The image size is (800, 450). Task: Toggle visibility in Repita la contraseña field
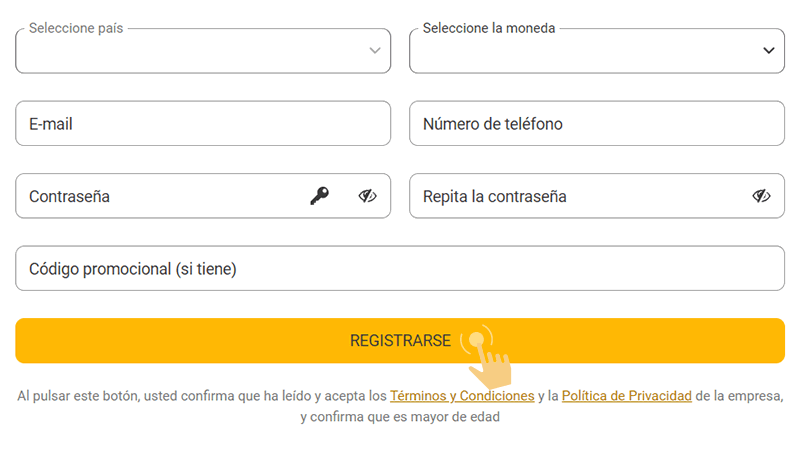point(761,196)
